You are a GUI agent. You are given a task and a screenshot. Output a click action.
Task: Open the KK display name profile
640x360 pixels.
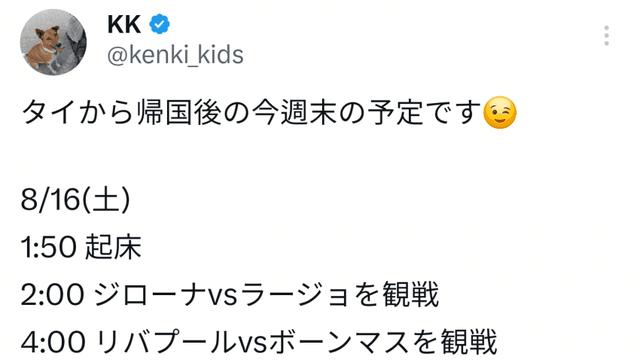point(124,24)
